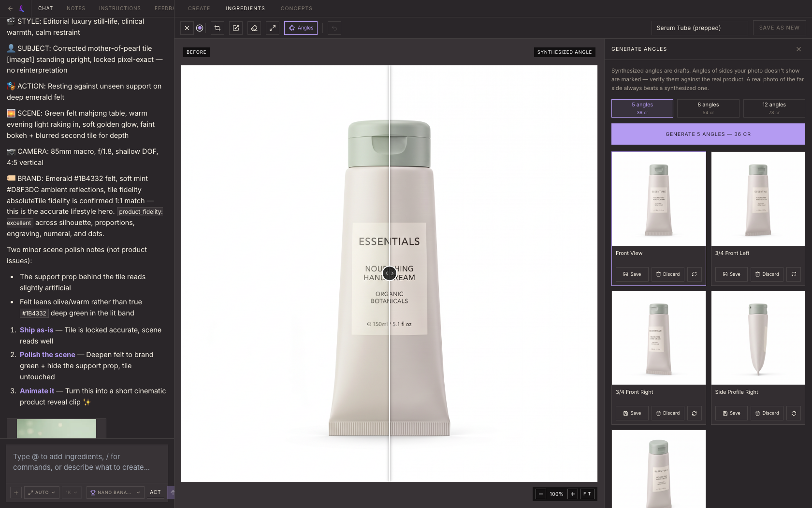The height and width of the screenshot is (508, 812).
Task: Regenerate the Front View angle
Action: pos(695,274)
